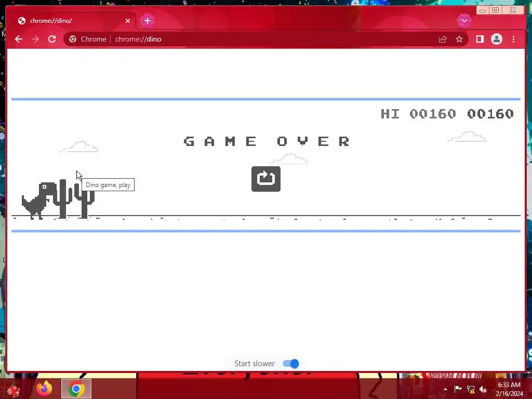Screen dimensions: 532x399
Task: Open Firefox from the taskbar
Action: (x=44, y=389)
